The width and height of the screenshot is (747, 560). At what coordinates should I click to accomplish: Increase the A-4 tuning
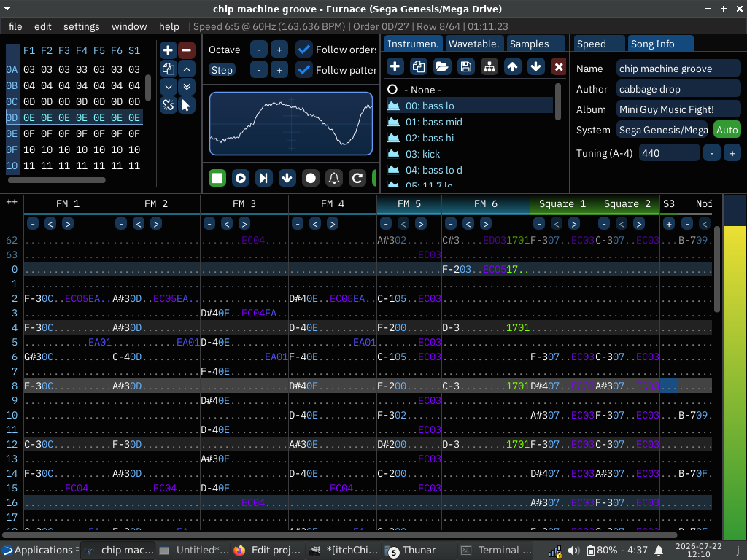coord(732,153)
